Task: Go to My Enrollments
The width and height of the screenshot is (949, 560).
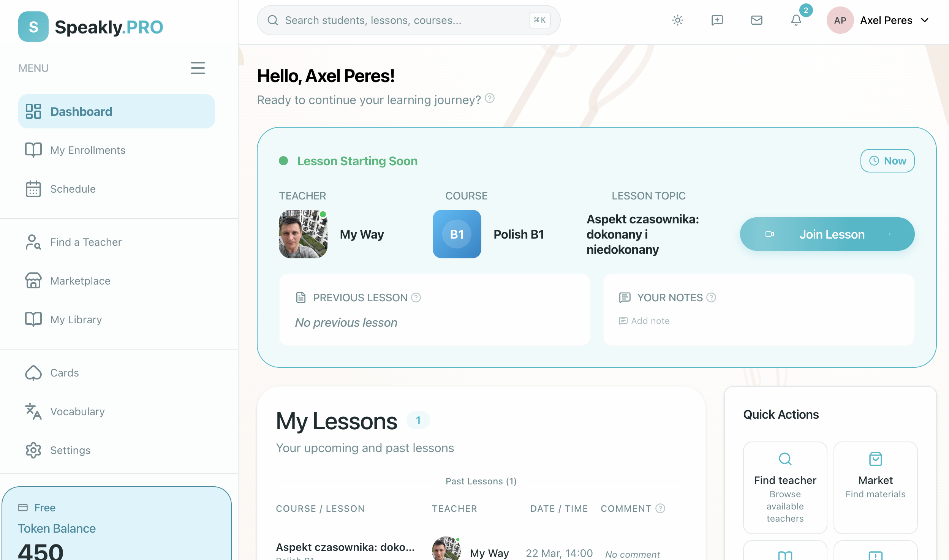Action: (87, 150)
